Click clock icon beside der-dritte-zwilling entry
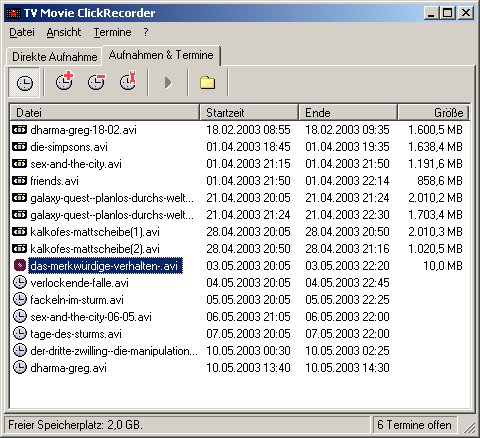Image resolution: width=480 pixels, height=438 pixels. (20, 351)
